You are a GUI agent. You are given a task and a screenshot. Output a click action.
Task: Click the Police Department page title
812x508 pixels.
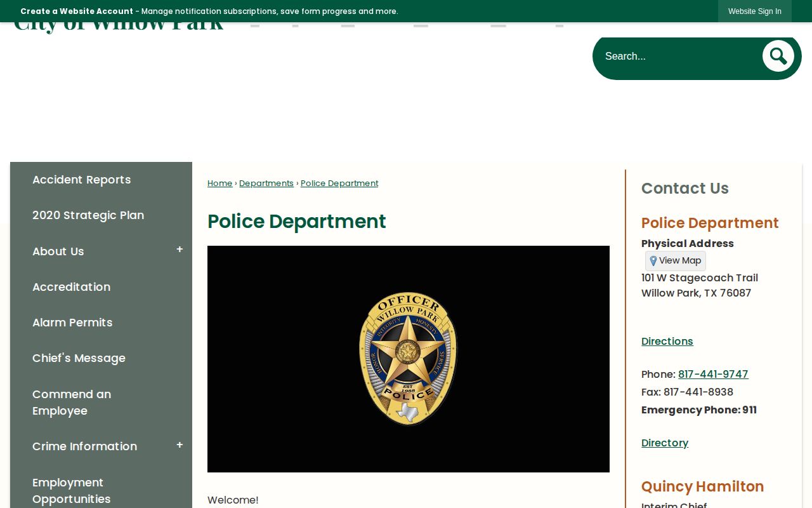tap(296, 222)
